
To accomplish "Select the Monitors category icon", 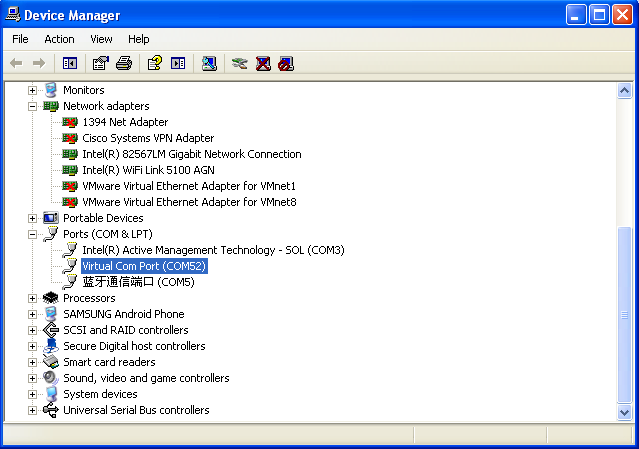I will (51, 90).
